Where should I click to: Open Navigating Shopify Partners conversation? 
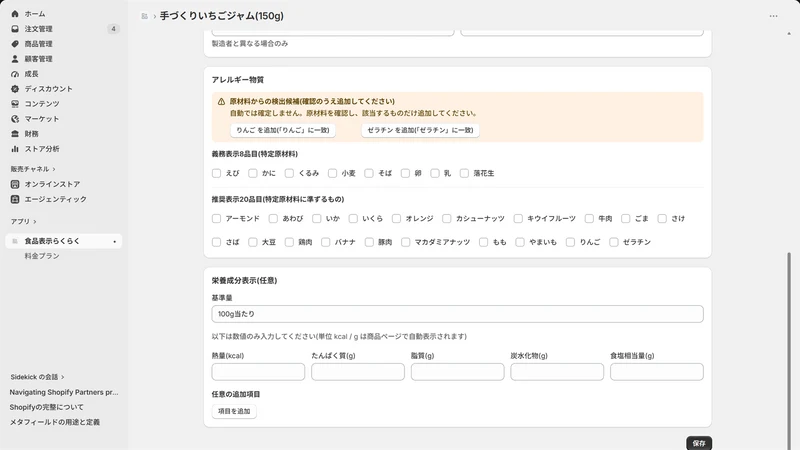point(64,392)
